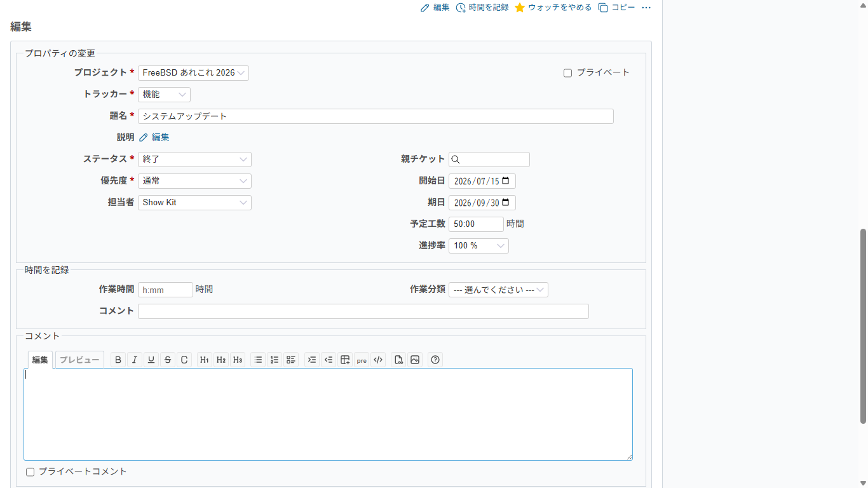This screenshot has height=488, width=868.
Task: Insert Heading 3 in comment editor
Action: tap(238, 360)
